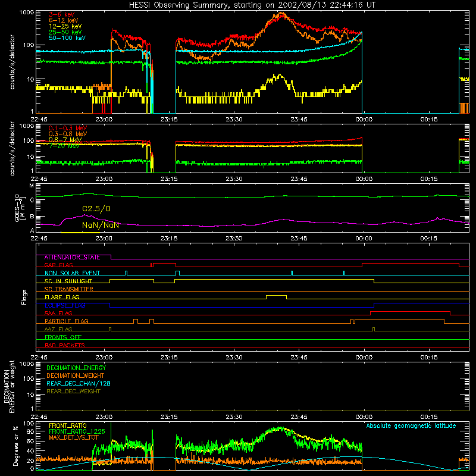Click the green 25-50 keV legend label
The image size is (476, 476).
[65, 32]
